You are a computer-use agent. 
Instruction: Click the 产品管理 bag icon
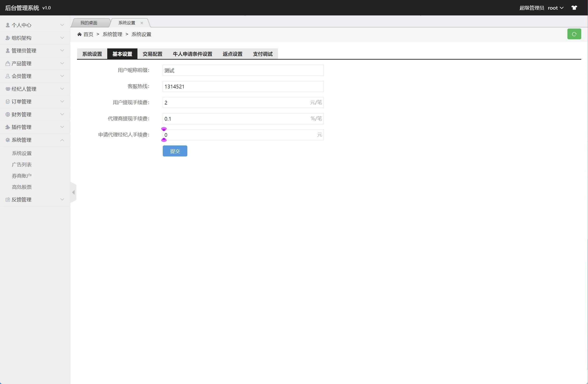pyautogui.click(x=8, y=63)
